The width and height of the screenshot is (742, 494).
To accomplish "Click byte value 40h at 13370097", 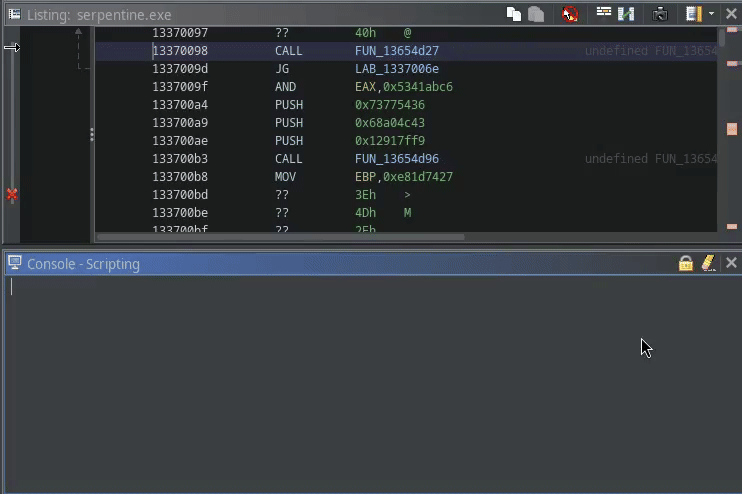I will (365, 33).
